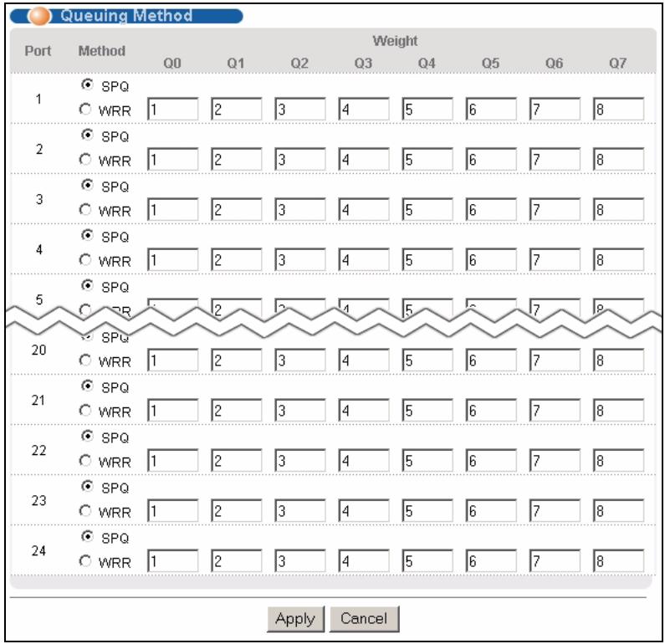Focus Q4 weight field for port 1
Viewport: 665px width, 644px height.
click(x=427, y=110)
